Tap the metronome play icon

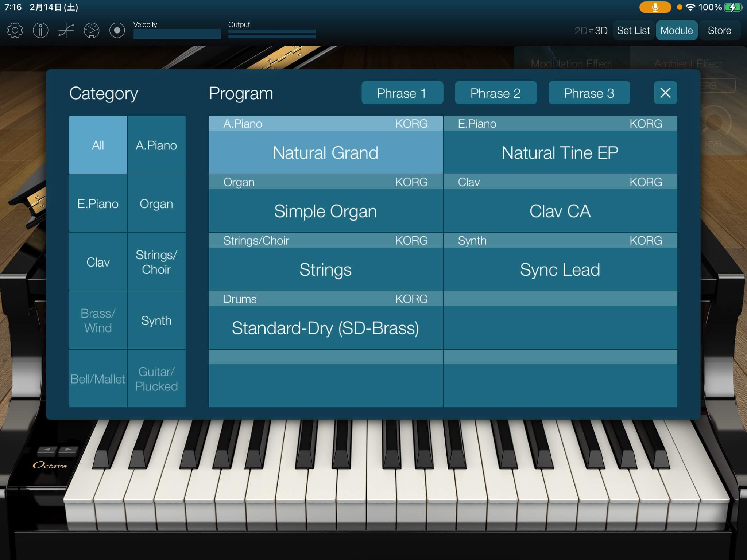coord(92,30)
